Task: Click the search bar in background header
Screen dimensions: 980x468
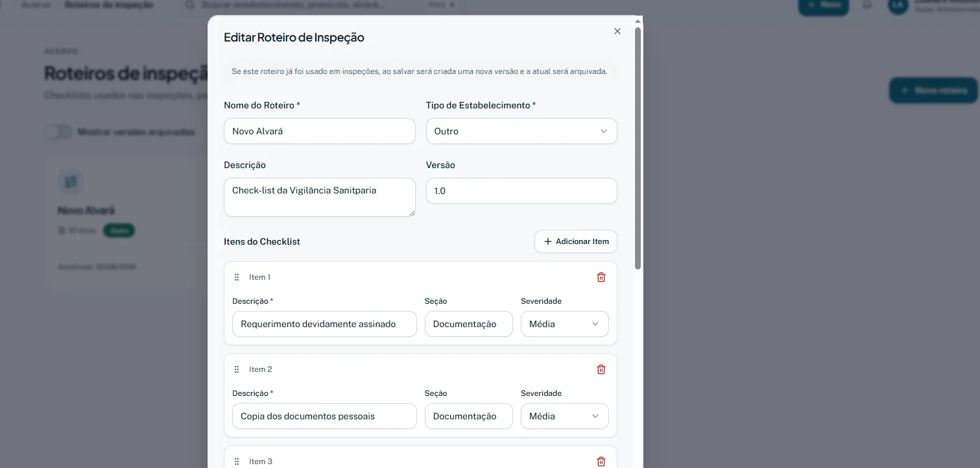Action: (x=321, y=5)
